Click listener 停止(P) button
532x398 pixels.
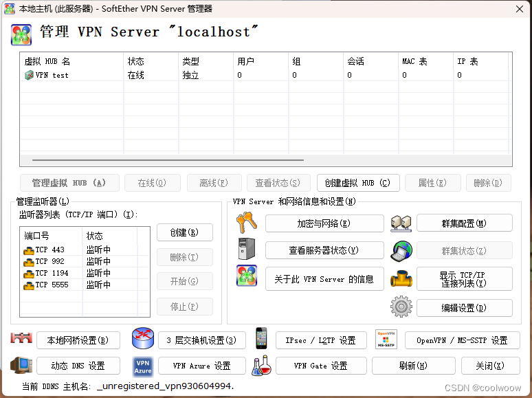point(185,307)
